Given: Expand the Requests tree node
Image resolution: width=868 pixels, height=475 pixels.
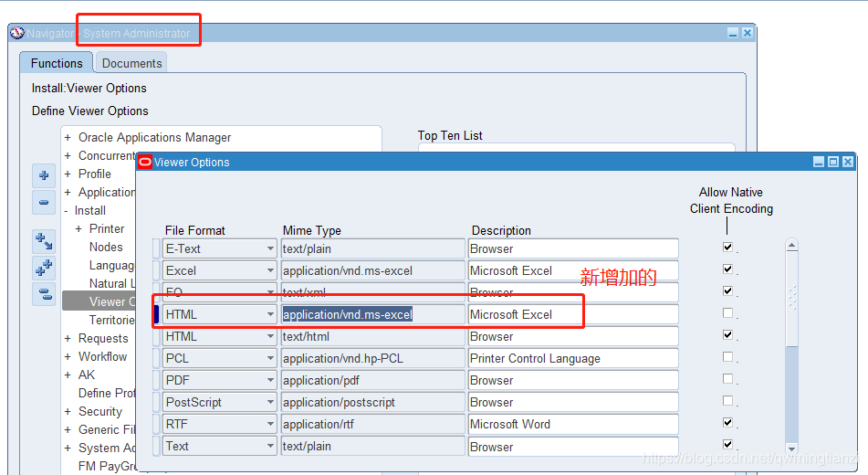Looking at the screenshot, I should pos(68,339).
